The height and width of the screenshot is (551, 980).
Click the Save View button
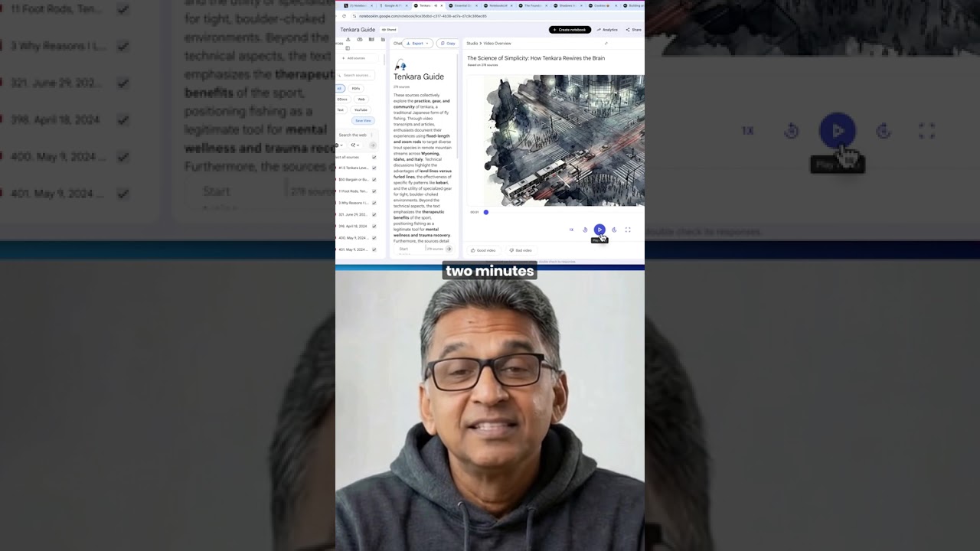363,121
